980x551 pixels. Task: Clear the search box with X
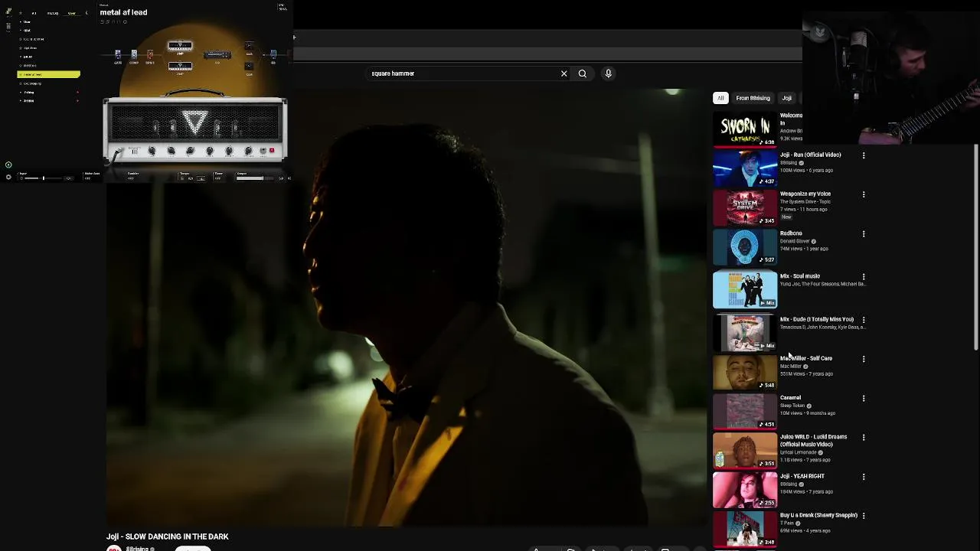pos(564,73)
